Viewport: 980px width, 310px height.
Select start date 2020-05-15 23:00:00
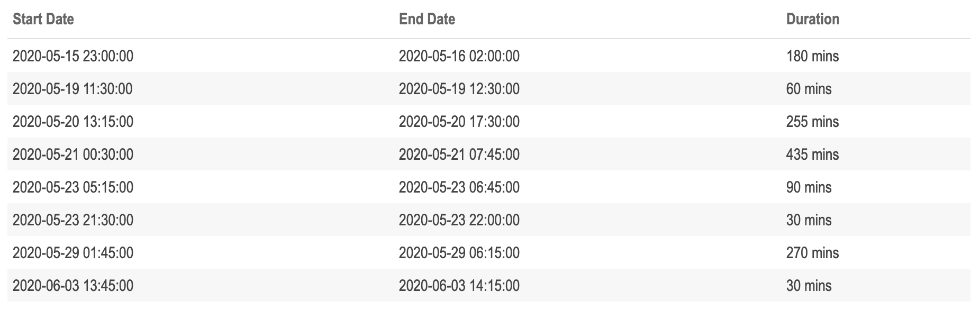(x=73, y=56)
